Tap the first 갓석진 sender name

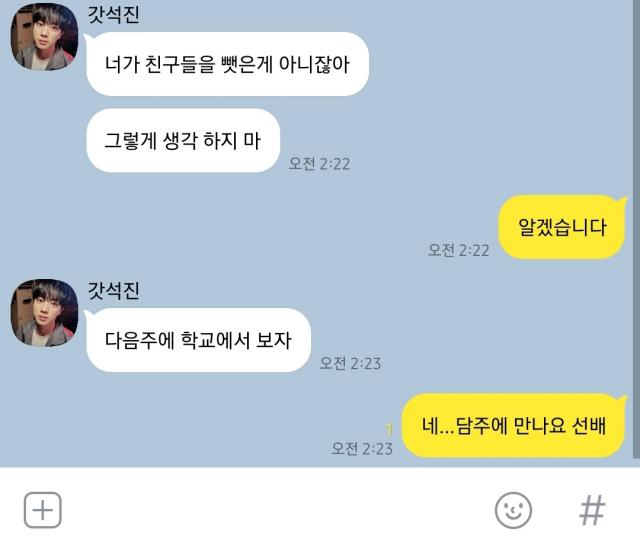point(113,14)
